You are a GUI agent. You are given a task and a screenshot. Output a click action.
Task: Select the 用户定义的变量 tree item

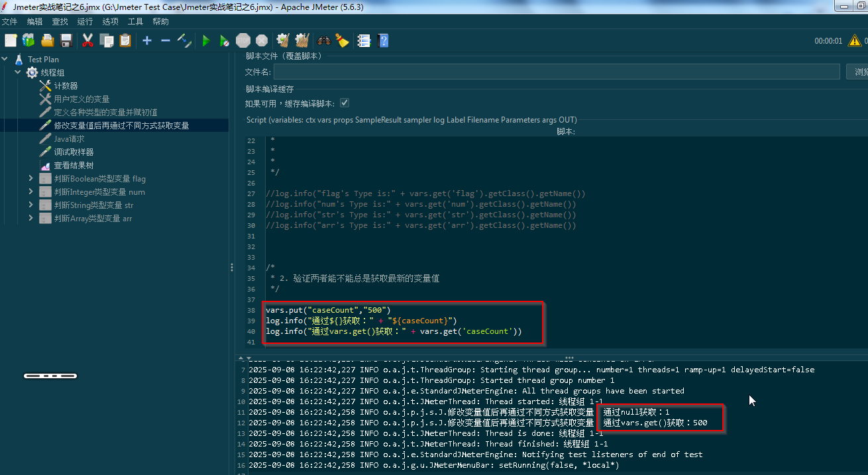[x=81, y=99]
